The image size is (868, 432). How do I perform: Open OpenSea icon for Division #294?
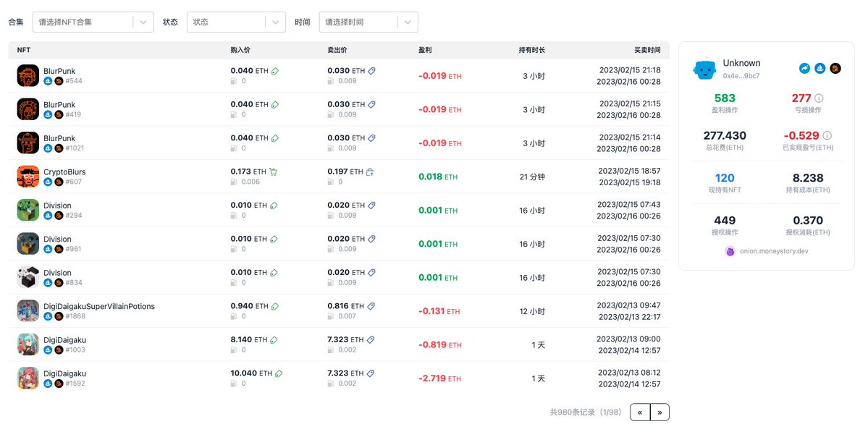(x=48, y=215)
